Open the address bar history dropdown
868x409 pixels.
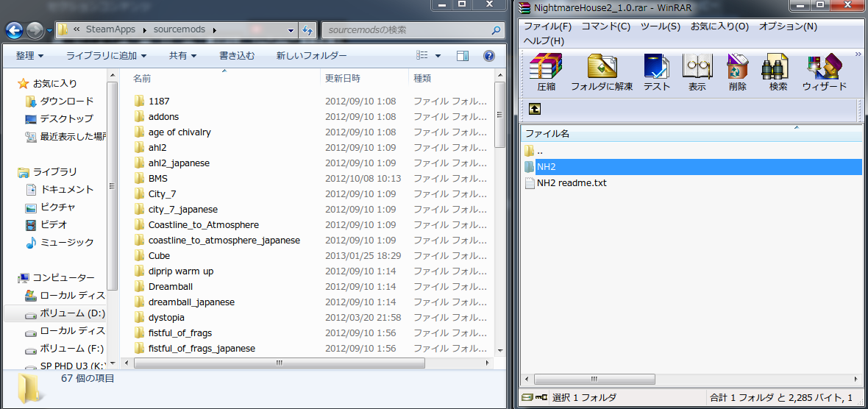click(292, 30)
